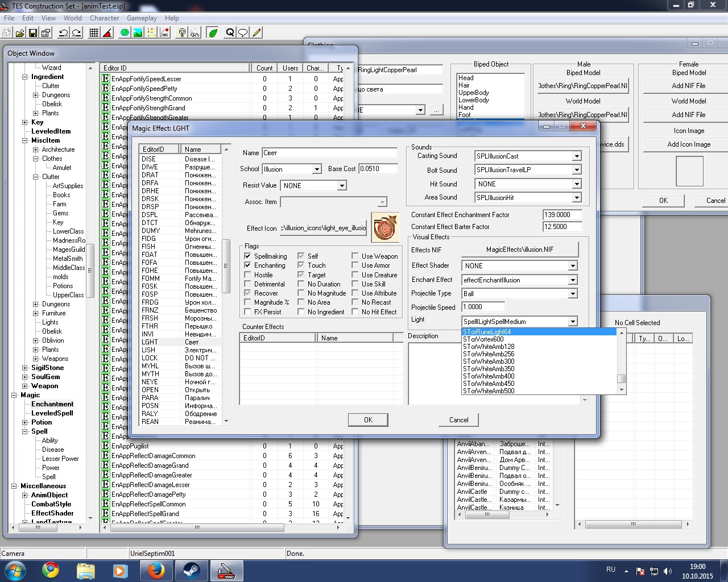Toggle the snap to angle icon
This screenshot has width=728, height=582.
point(107,33)
